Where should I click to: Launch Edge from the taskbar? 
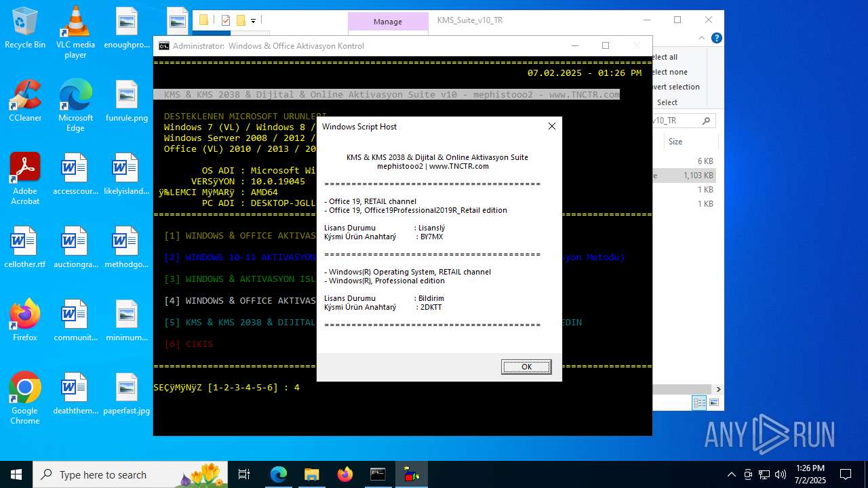[279, 474]
